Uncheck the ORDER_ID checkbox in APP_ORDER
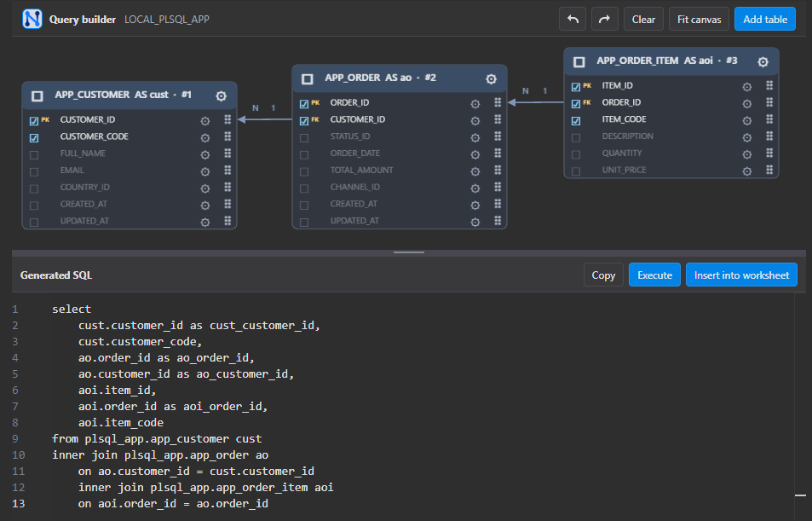The image size is (812, 521). 304,104
